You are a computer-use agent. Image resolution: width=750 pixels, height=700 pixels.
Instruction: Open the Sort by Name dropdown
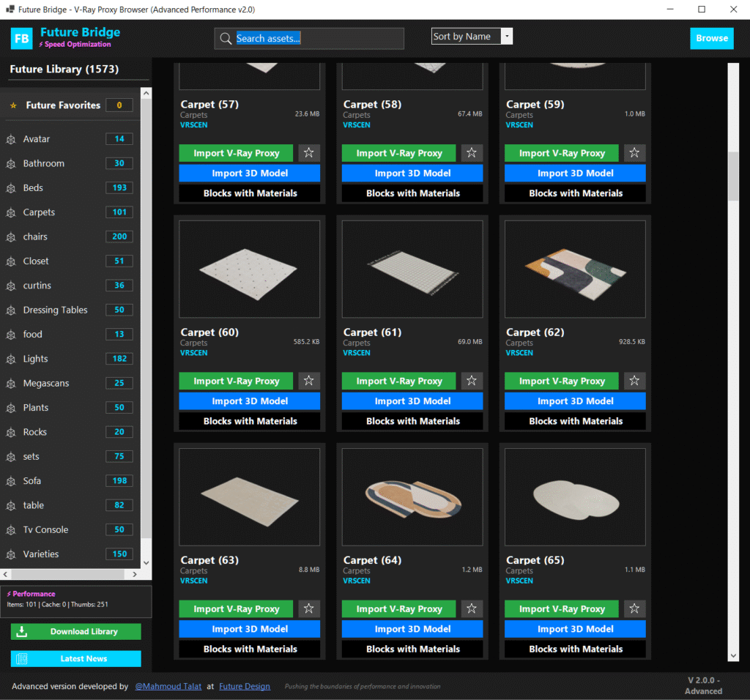(x=507, y=37)
